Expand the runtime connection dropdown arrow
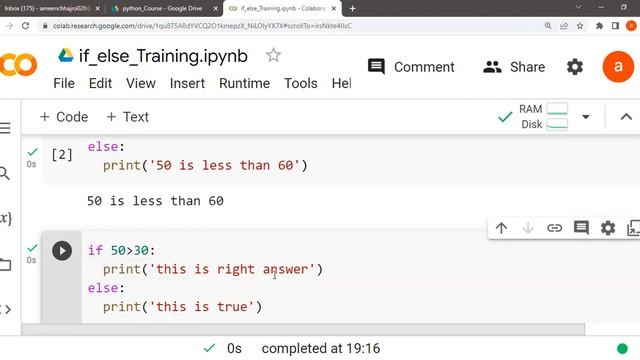640x360 pixels. (586, 117)
